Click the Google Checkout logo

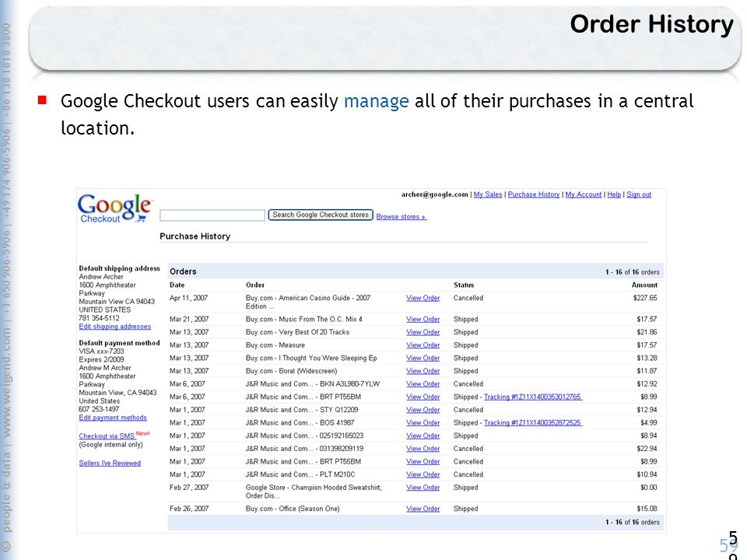[x=114, y=208]
